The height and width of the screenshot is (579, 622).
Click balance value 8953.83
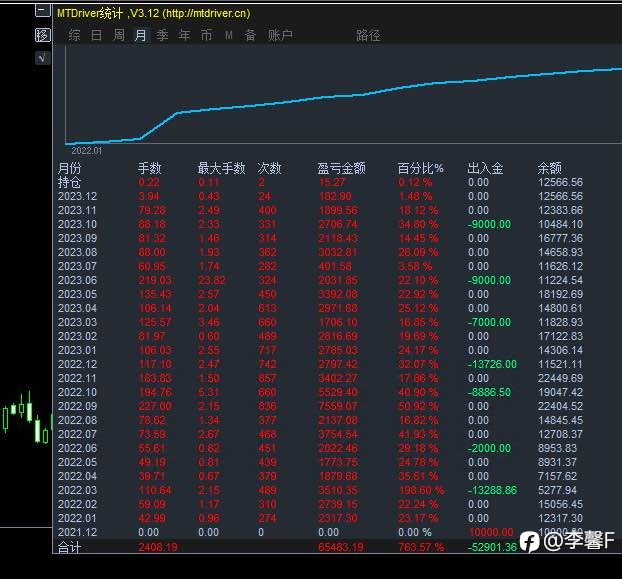pyautogui.click(x=557, y=448)
